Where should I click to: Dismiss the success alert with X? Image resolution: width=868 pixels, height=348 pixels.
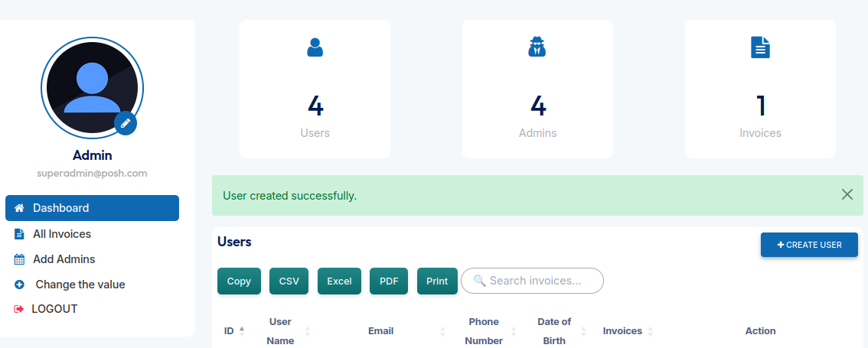click(847, 194)
